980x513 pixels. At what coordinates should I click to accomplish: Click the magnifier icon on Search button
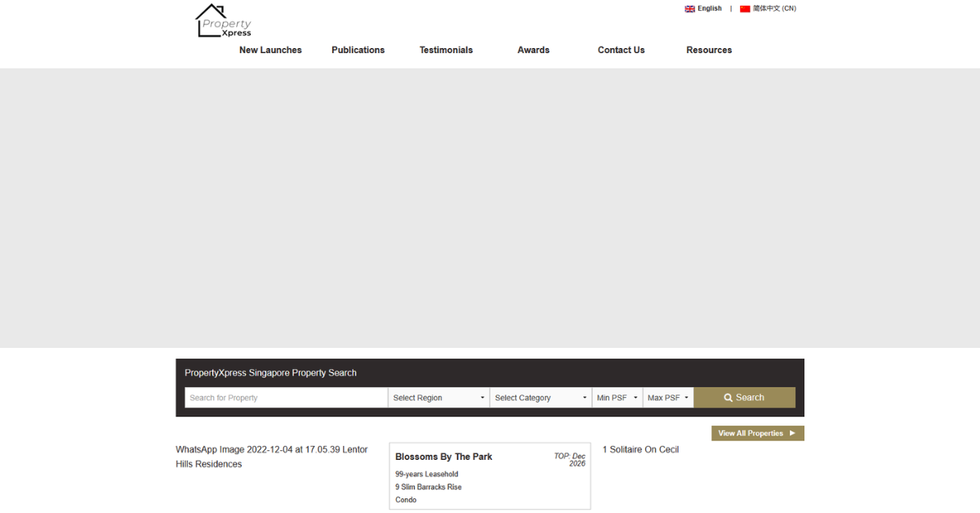tap(728, 398)
